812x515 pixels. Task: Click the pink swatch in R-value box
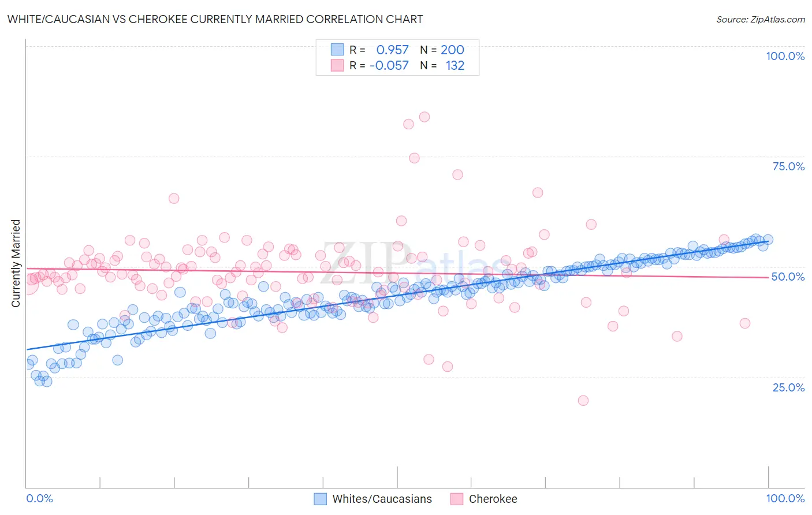pos(337,65)
